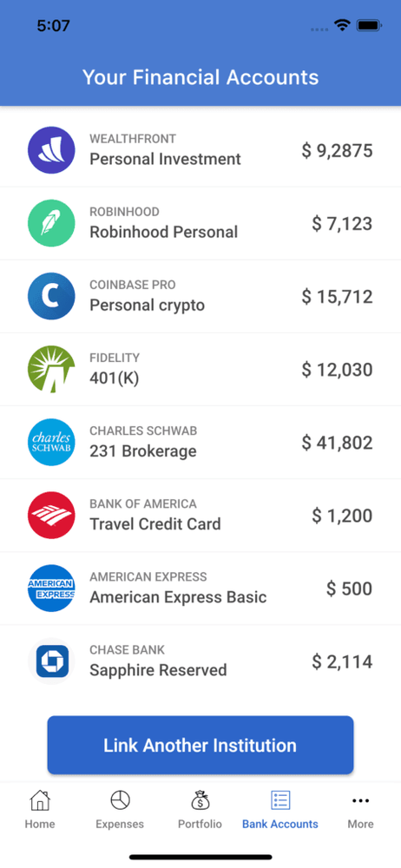The width and height of the screenshot is (401, 868).
Task: Open the More menu tab
Action: tap(360, 809)
